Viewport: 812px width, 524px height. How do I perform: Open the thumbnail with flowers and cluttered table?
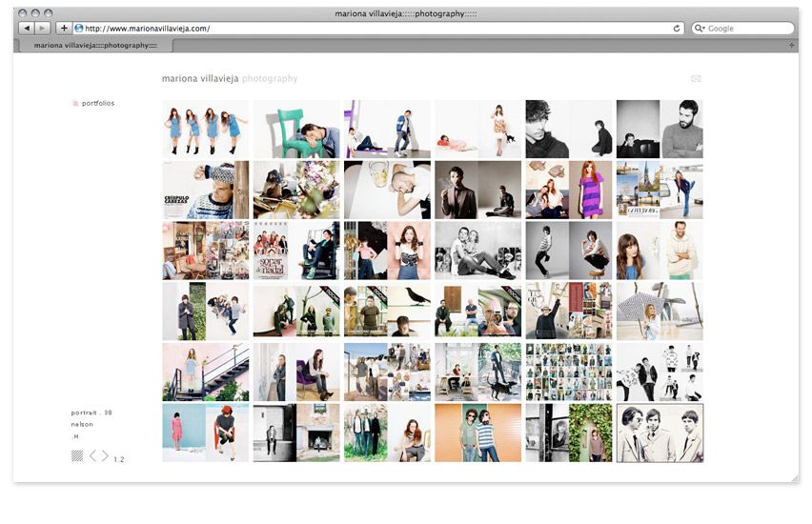coord(296,190)
